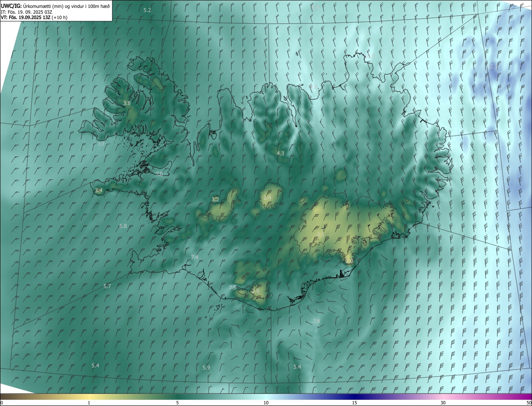
Task: Click the 3.2 value label
Action: [215, 199]
